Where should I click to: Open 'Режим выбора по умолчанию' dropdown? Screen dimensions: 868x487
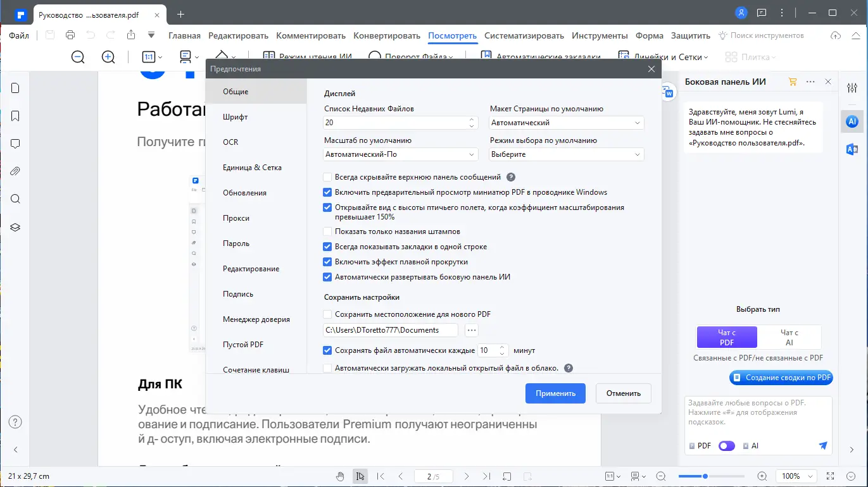pos(565,154)
